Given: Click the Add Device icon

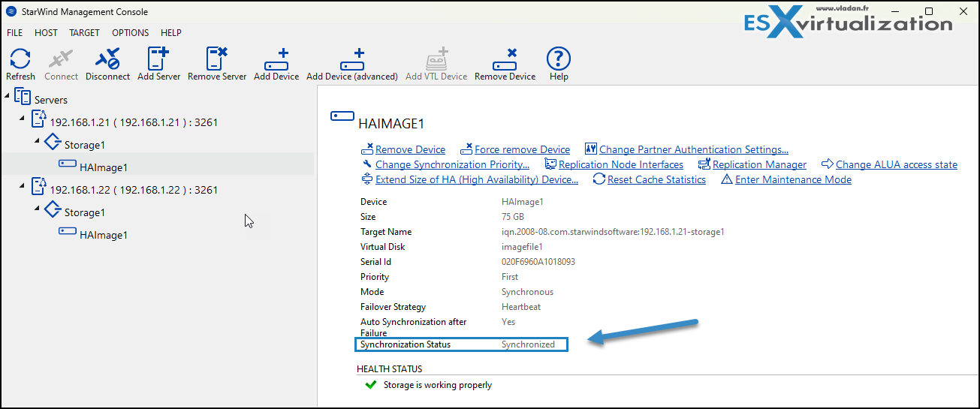Looking at the screenshot, I should [276, 60].
